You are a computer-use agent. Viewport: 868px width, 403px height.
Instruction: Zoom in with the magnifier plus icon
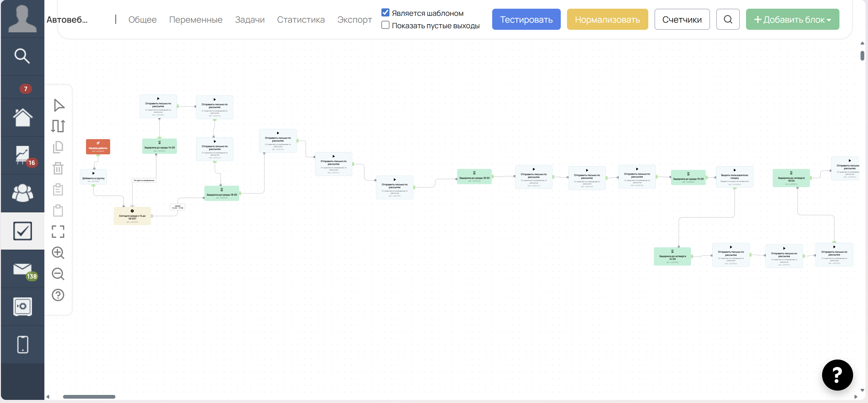pyautogui.click(x=58, y=253)
